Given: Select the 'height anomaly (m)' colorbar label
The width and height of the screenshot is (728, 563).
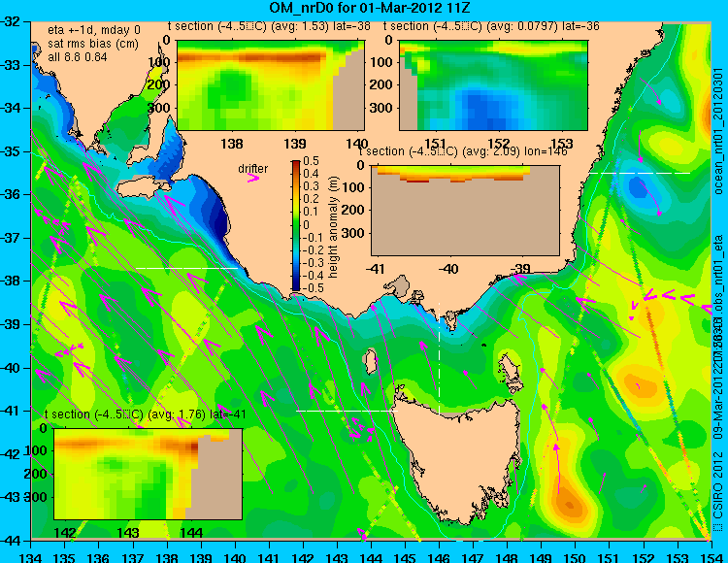Looking at the screenshot, I should [x=333, y=227].
